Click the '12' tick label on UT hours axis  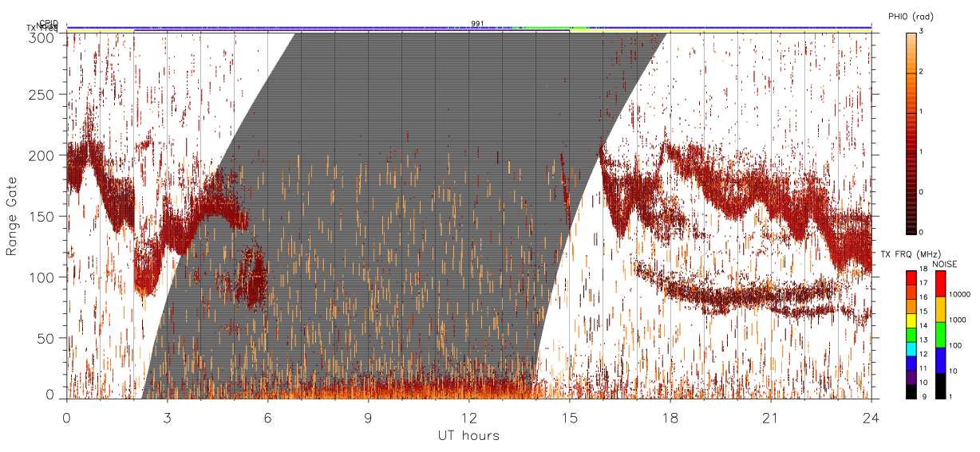point(468,417)
